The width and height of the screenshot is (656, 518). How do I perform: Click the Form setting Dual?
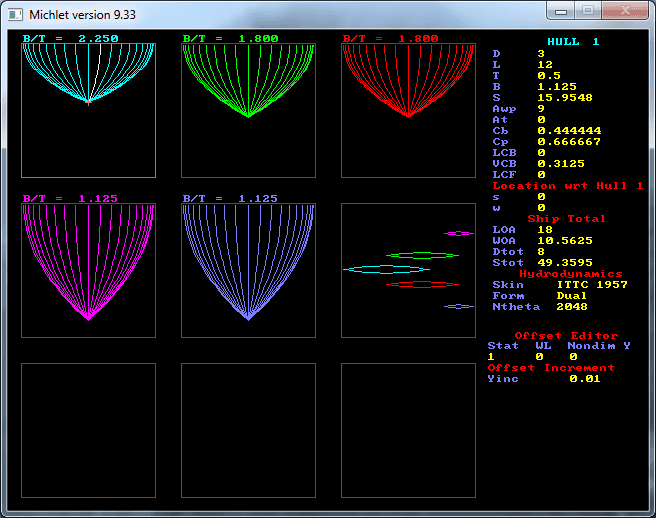571,295
